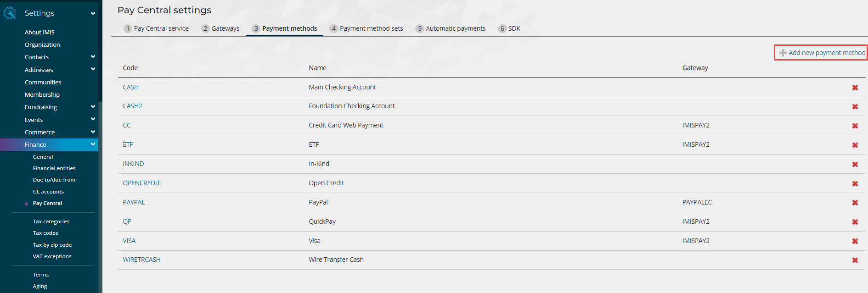Open the Automatic payments tab
Screen dimensions: 868x293
tap(450, 28)
